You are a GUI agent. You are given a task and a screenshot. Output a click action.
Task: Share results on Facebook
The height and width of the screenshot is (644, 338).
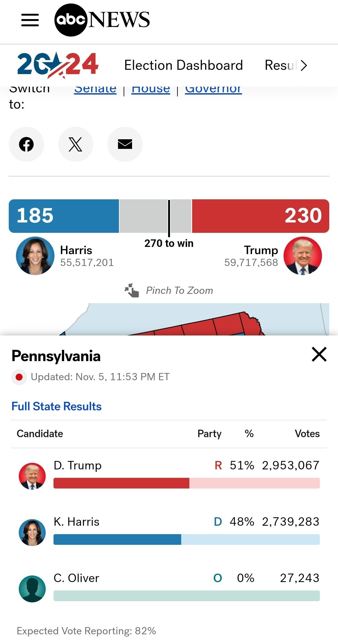tap(26, 144)
